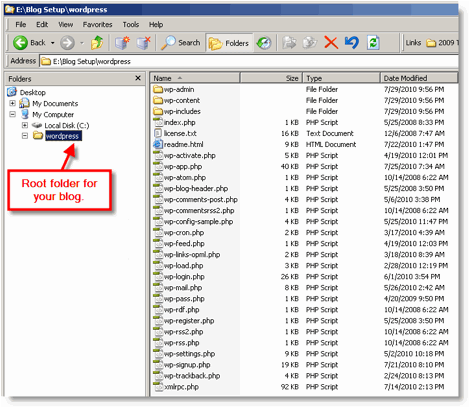Select readme.html document icon

click(158, 144)
